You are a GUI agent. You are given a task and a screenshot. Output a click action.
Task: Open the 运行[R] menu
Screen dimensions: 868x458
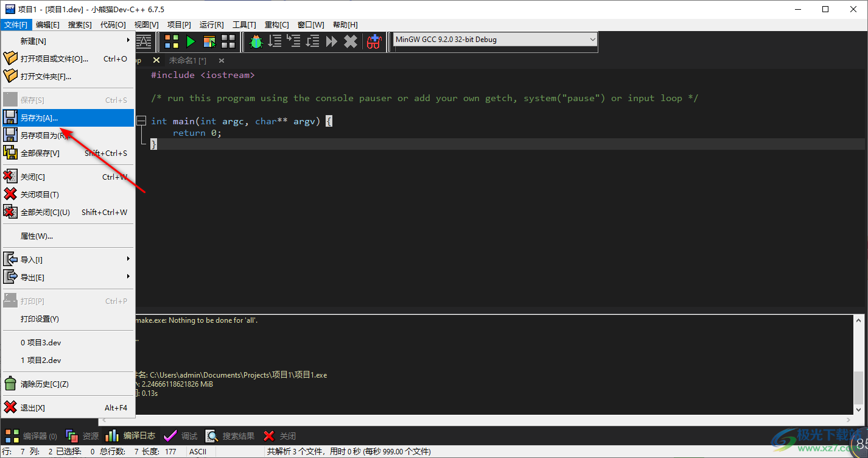click(x=211, y=24)
